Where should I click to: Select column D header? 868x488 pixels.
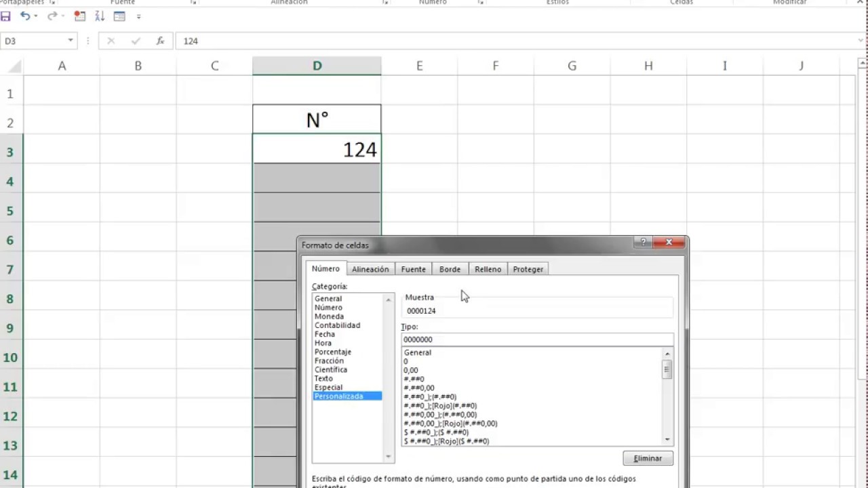(x=317, y=66)
